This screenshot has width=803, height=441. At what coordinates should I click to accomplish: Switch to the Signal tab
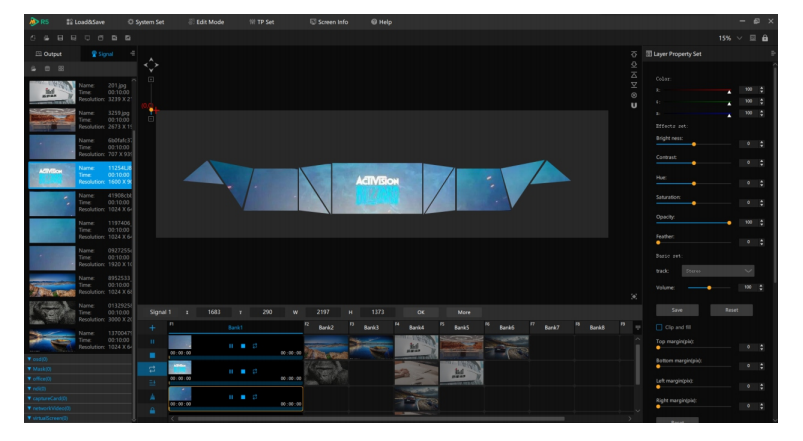click(x=102, y=54)
